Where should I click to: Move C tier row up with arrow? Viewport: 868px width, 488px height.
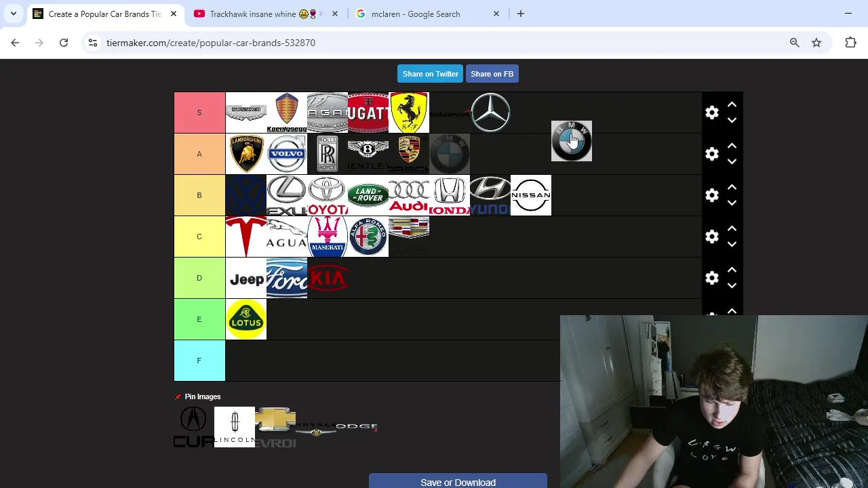(x=732, y=229)
